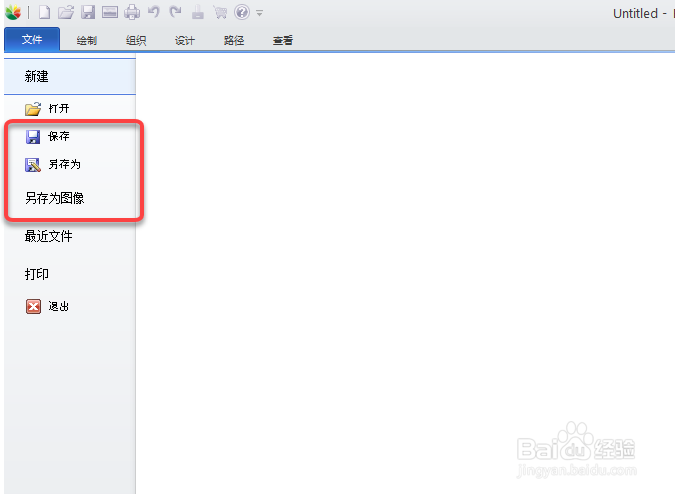Choose 另存为 in the file menu
Viewport: 675px width, 494px height.
pyautogui.click(x=70, y=164)
